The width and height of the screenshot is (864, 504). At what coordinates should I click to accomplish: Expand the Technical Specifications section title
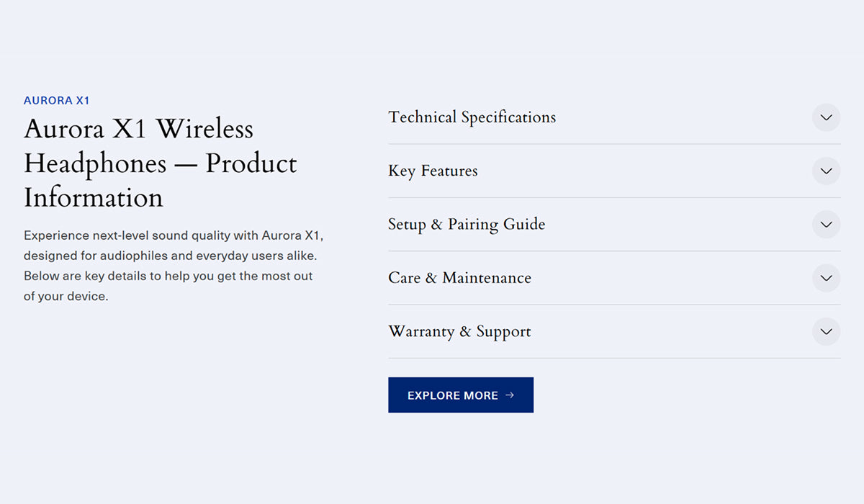click(472, 117)
